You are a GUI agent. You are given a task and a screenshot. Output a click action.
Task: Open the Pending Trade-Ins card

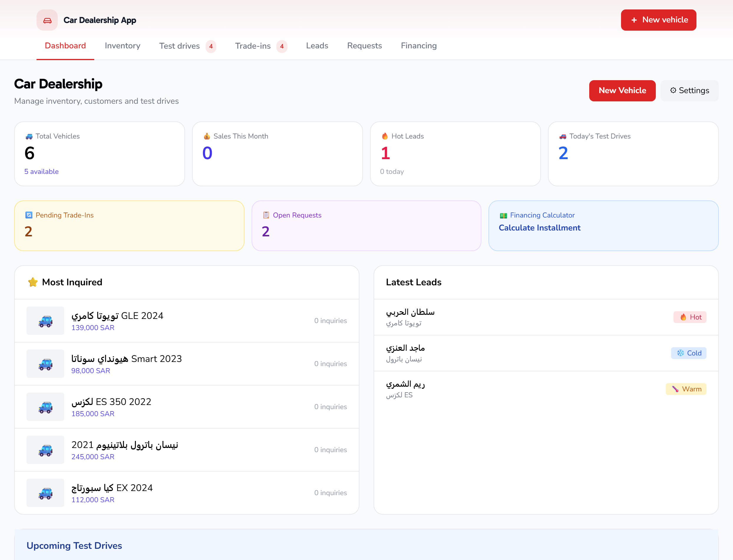[129, 226]
